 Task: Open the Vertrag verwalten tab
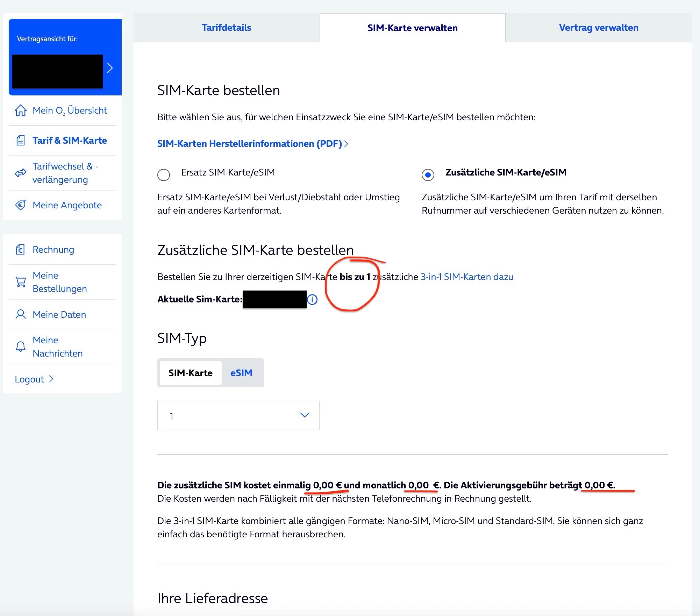(598, 28)
